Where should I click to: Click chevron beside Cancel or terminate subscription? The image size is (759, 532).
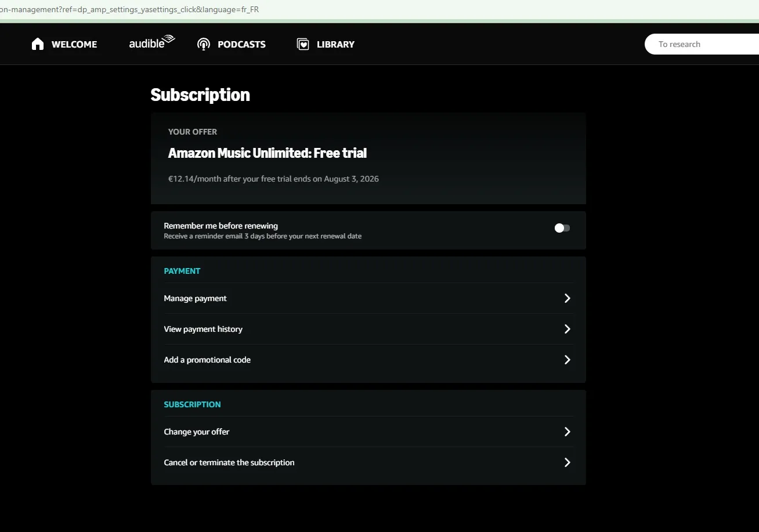click(568, 462)
